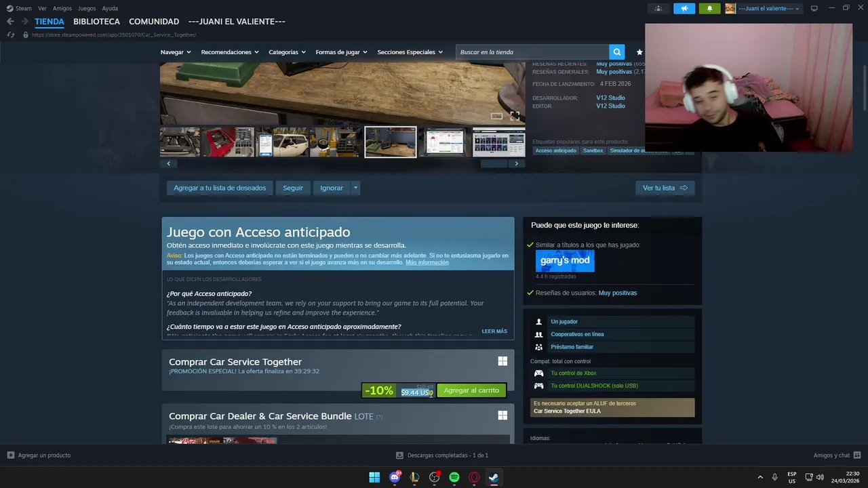Click the Acceso anticipado tag
Image resolution: width=868 pixels, height=488 pixels.
pyautogui.click(x=555, y=150)
